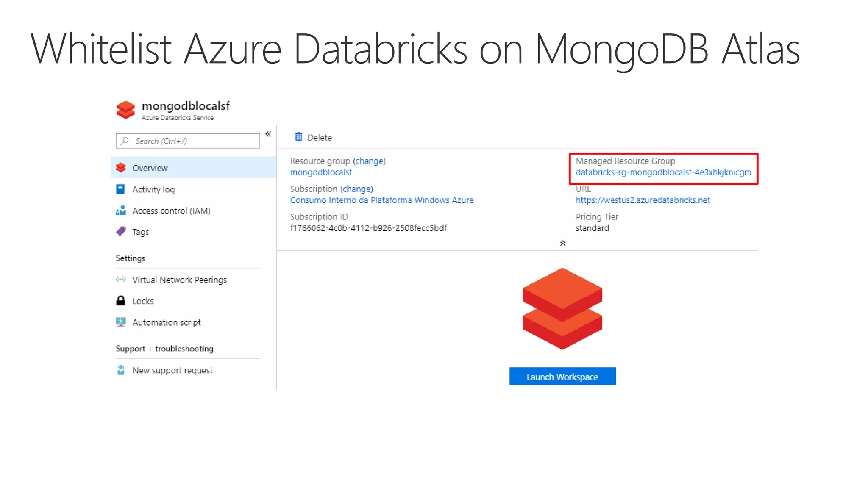Click the Virtual Network Peerings icon
This screenshot has width=868, height=488.
[121, 280]
